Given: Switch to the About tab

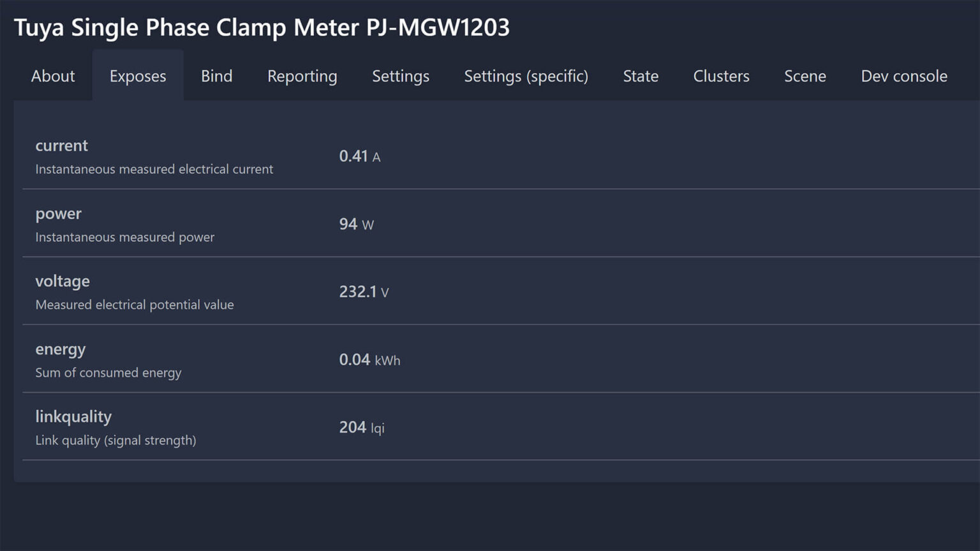Looking at the screenshot, I should pyautogui.click(x=52, y=76).
